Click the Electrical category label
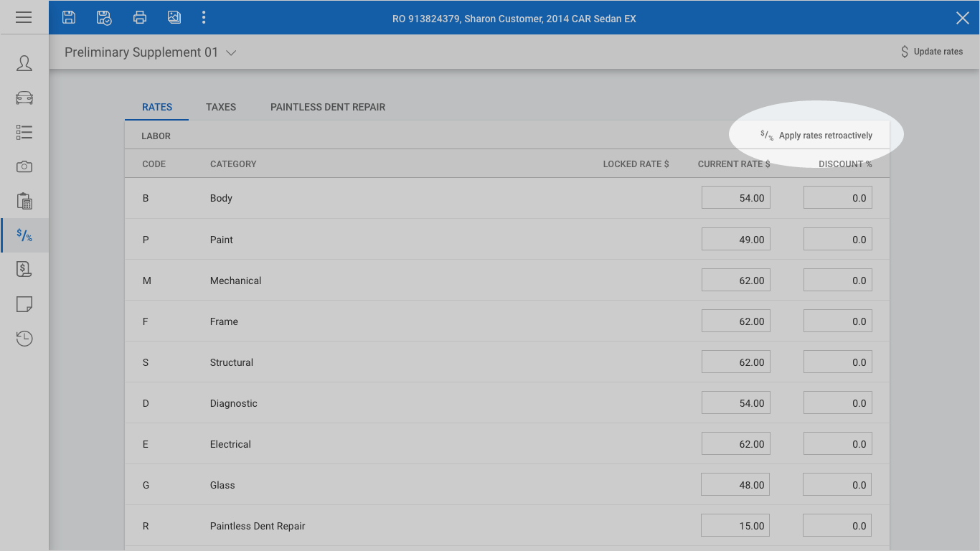The height and width of the screenshot is (551, 980). 230,444
